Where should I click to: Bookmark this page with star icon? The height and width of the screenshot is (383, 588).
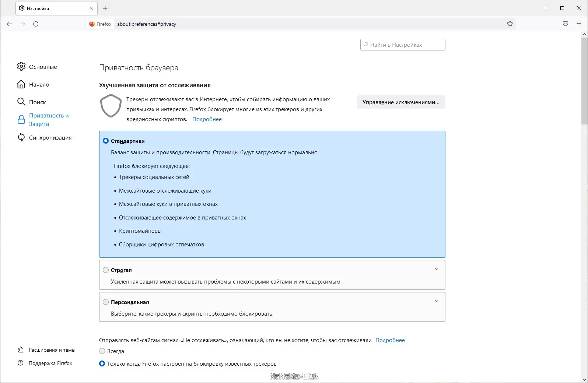[x=510, y=24]
